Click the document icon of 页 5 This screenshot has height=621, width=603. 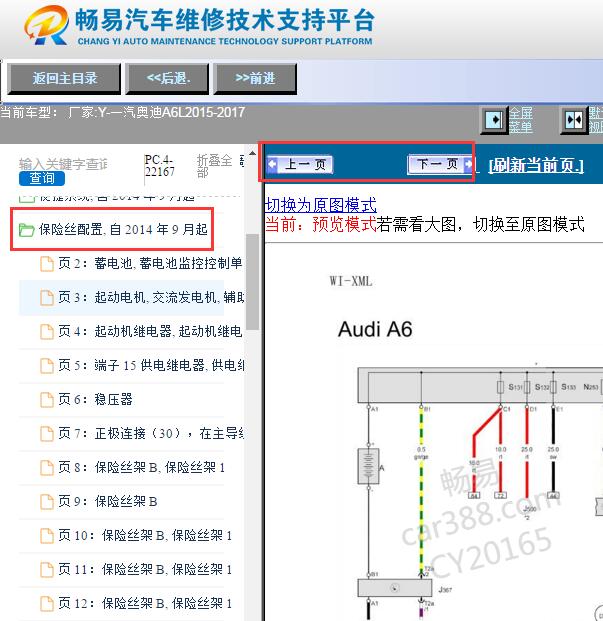tap(47, 366)
